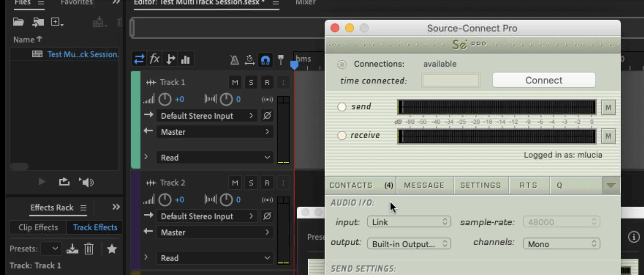The height and width of the screenshot is (275, 644).
Task: Click the favorite star icon in Effects Rack
Action: point(112,249)
